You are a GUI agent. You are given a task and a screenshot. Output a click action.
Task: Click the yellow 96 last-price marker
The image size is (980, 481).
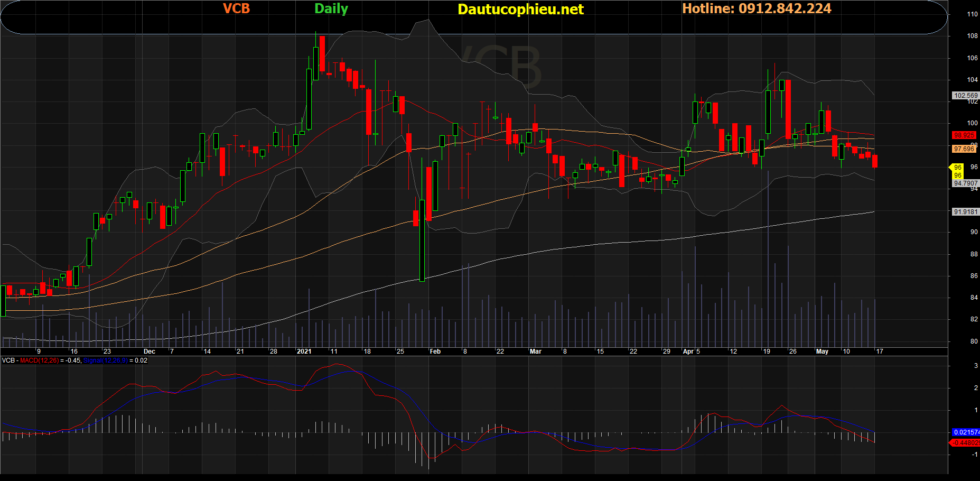[957, 168]
